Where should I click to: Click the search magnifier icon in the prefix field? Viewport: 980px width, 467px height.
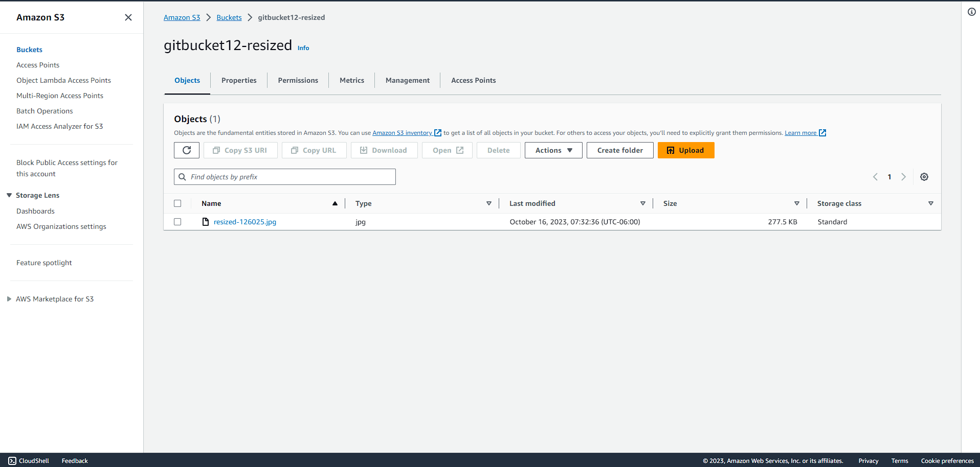(182, 177)
